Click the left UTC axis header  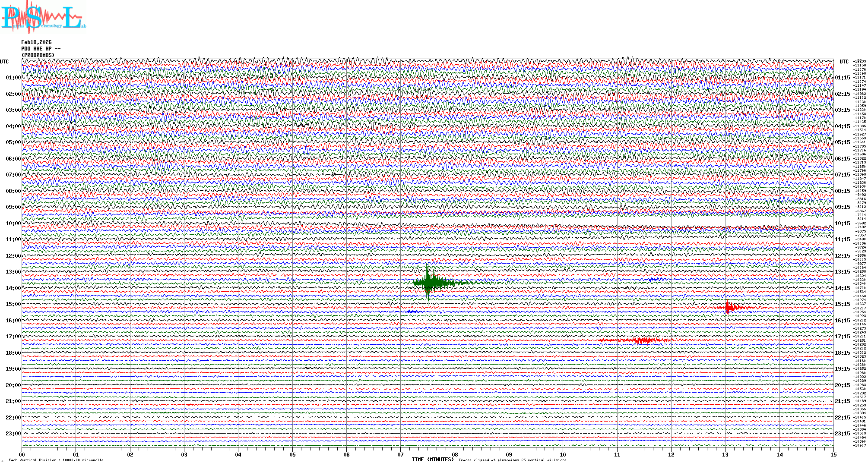[x=4, y=62]
